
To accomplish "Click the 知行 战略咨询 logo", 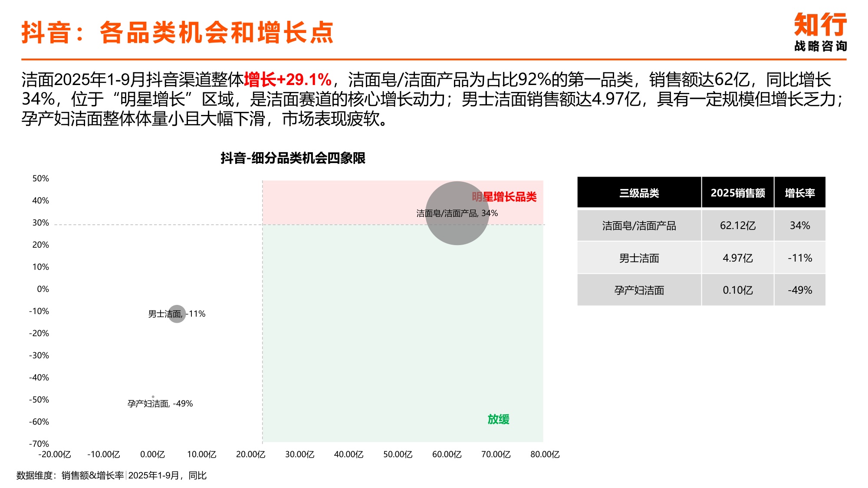I will [820, 32].
